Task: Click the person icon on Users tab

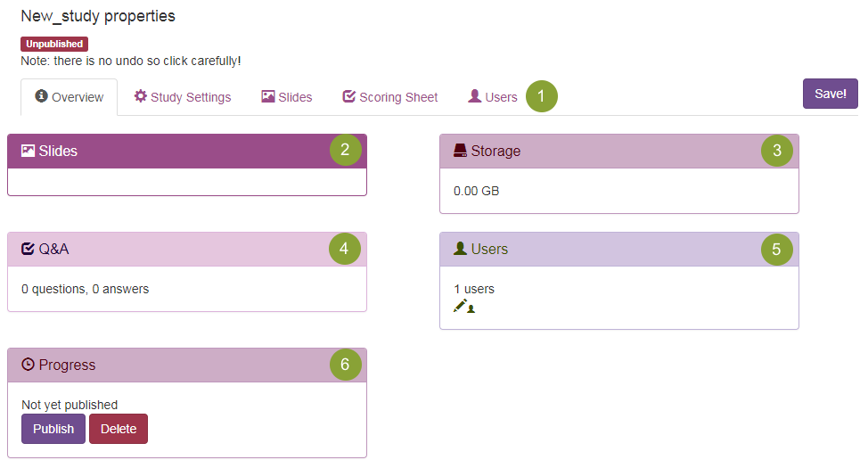Action: click(x=475, y=96)
